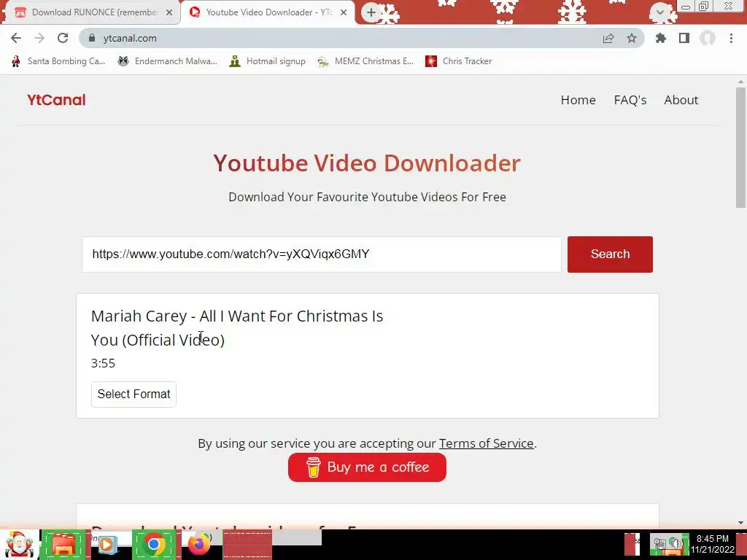Screen dimensions: 747x560
Task: Open the browser side panel
Action: pyautogui.click(x=684, y=38)
